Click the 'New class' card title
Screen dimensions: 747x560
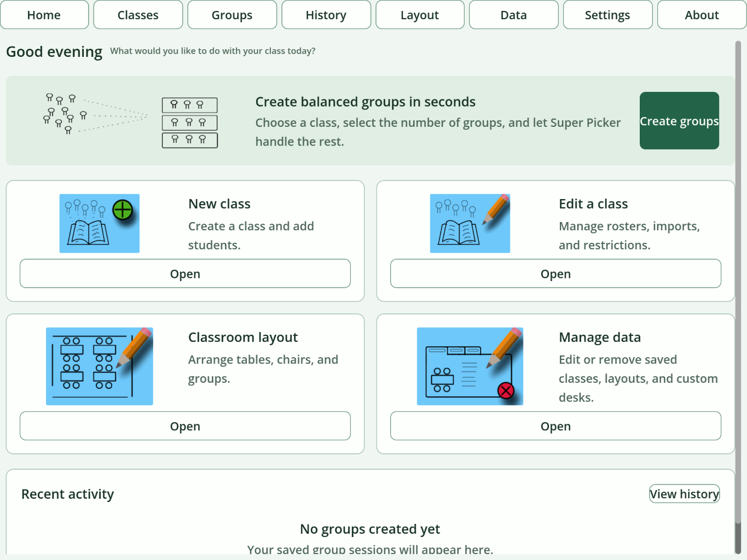tap(219, 204)
